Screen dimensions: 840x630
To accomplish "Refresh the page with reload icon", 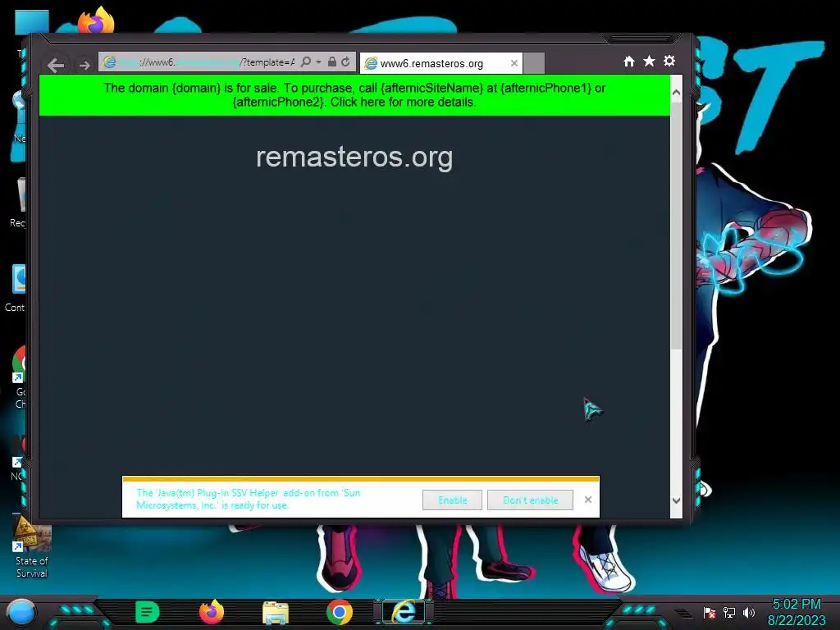I will (346, 62).
